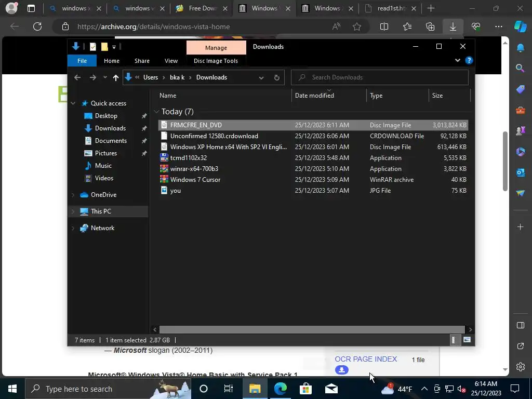
Task: Open Microsoft Store from taskbar
Action: (305, 389)
